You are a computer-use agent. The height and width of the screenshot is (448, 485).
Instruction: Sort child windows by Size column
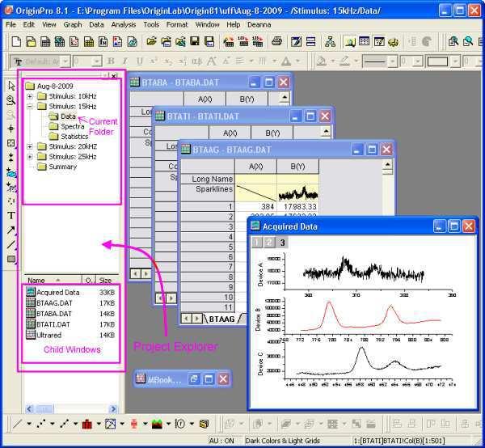(108, 280)
